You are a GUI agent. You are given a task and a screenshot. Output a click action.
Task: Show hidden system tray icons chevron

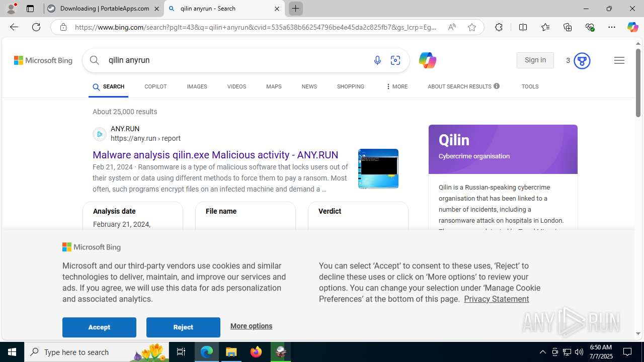[542, 352]
